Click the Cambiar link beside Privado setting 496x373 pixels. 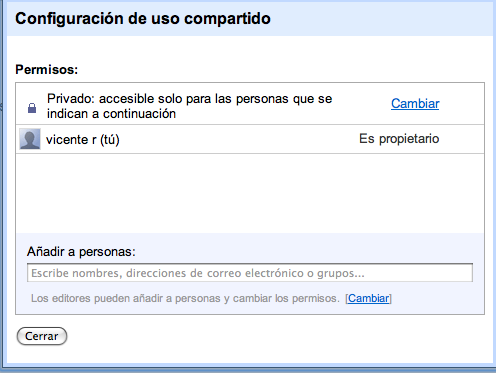pos(415,104)
